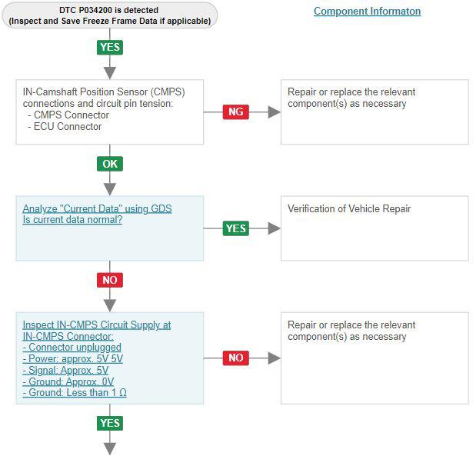Click the red NG badge
Image resolution: width=476 pixels, height=456 pixels.
point(235,112)
